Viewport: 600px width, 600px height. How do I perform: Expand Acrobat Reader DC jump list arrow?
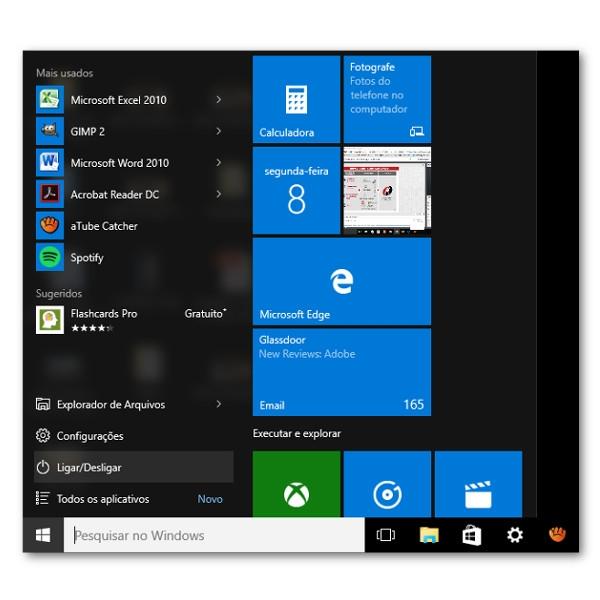[218, 194]
